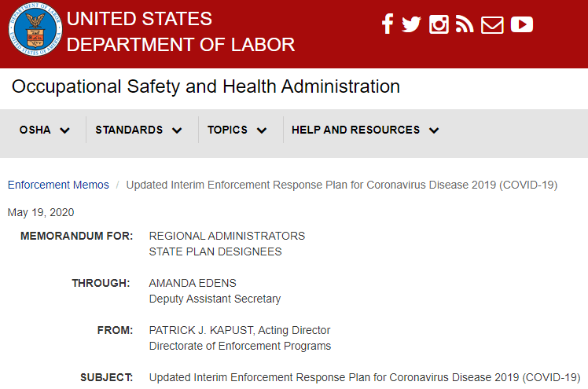
Task: Go to Enforcement Memos breadcrumb link
Action: (58, 185)
